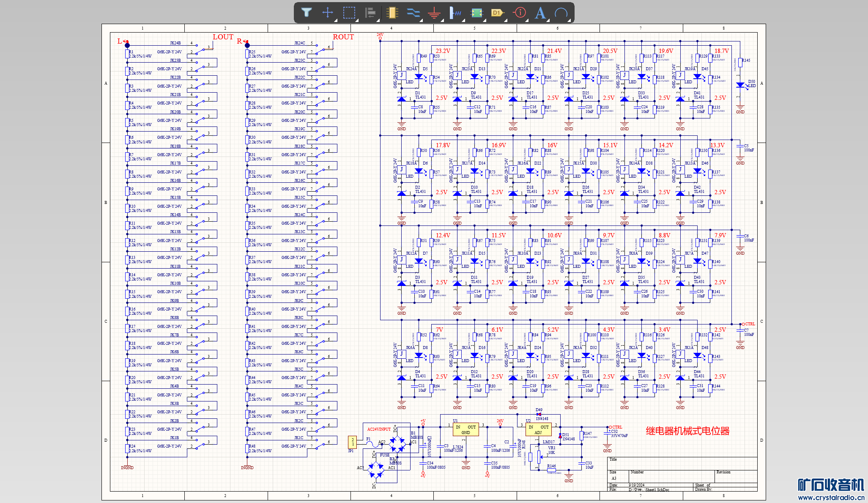Click the FUSE label near bridge rectifier
Viewport: 868px width, 503px height.
coord(385,455)
